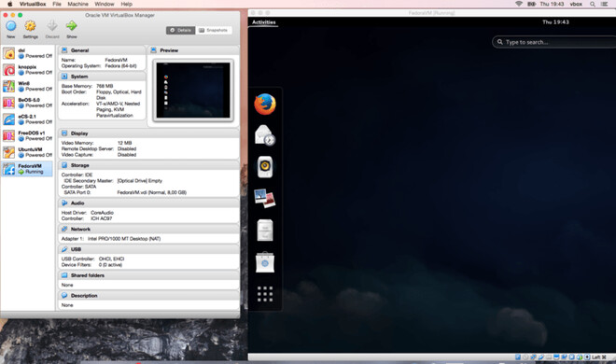Viewport: 616px width, 364px height.
Task: Open the USB section header link
Action: pos(76,249)
